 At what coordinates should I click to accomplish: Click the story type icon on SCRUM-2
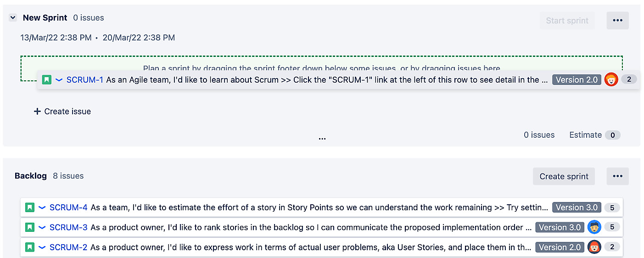[x=30, y=247]
